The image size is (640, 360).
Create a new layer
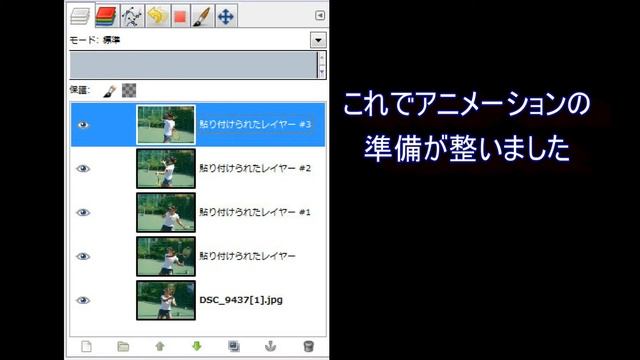tap(86, 347)
